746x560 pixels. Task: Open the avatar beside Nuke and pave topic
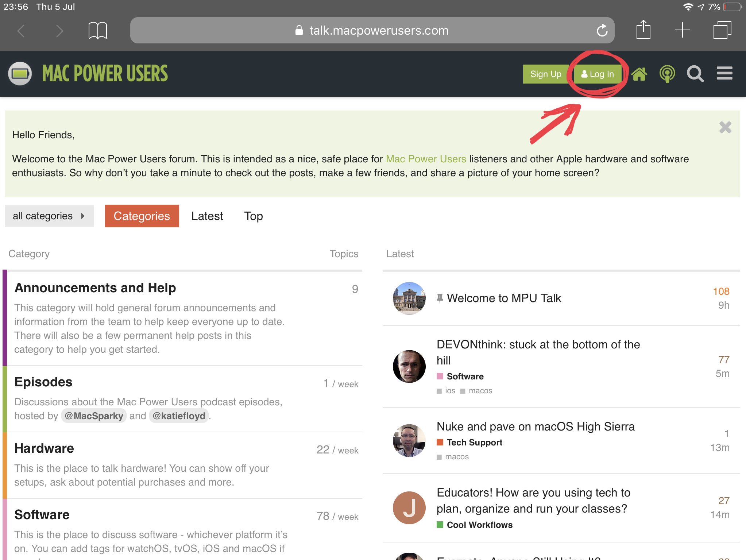(x=409, y=441)
